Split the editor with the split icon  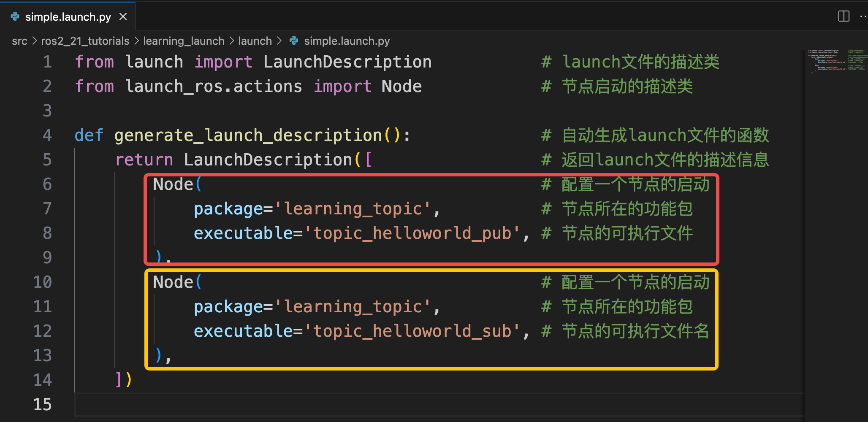[844, 16]
